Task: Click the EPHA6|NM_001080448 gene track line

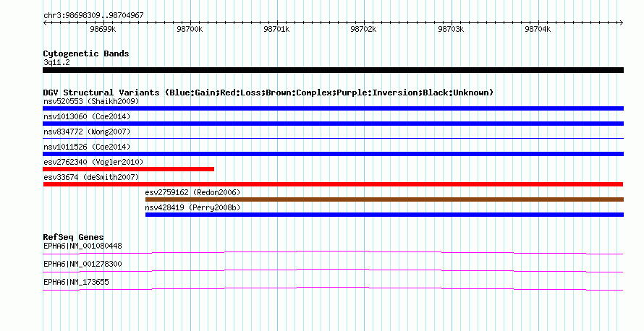Action: tap(333, 253)
